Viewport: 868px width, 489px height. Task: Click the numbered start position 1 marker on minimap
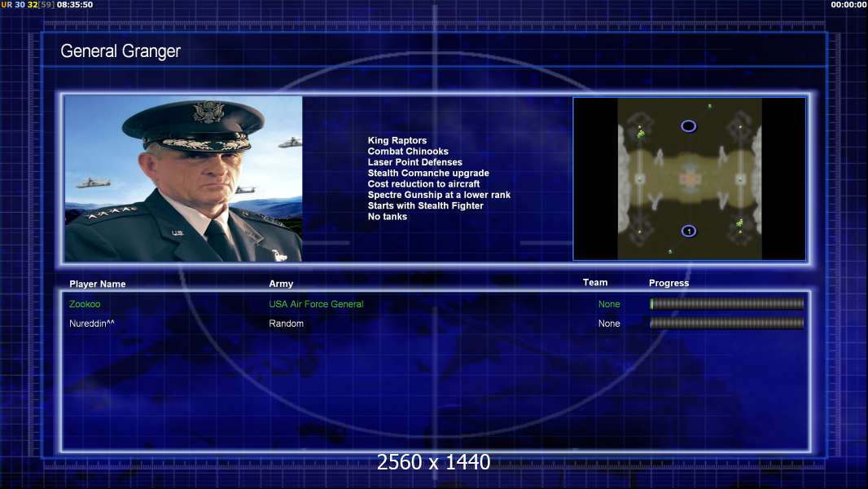pyautogui.click(x=689, y=231)
